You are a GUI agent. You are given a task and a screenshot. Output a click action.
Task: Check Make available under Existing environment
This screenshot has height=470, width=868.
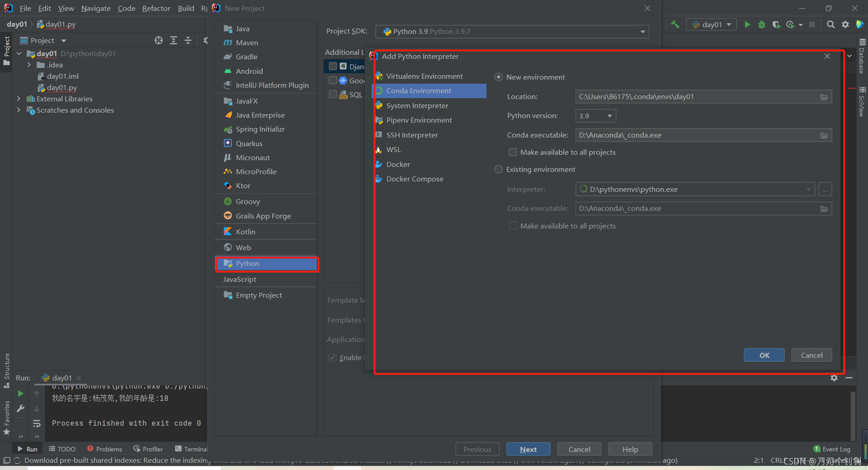pyautogui.click(x=513, y=226)
